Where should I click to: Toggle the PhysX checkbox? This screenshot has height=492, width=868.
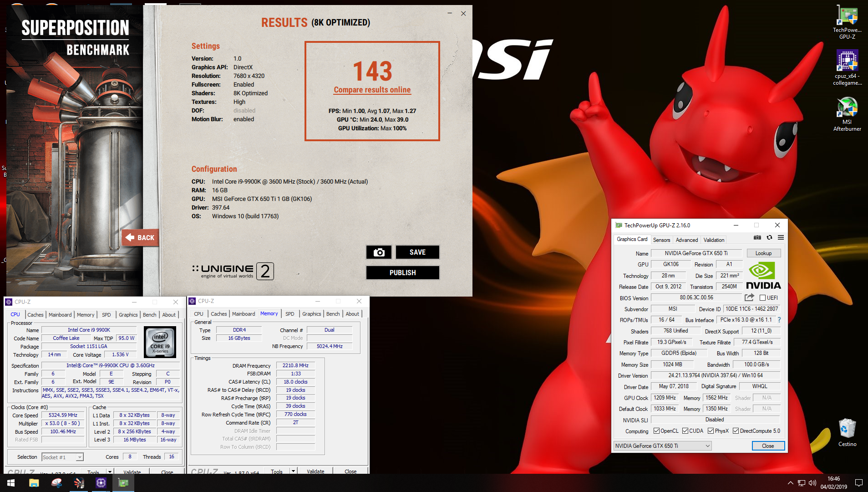(x=711, y=431)
